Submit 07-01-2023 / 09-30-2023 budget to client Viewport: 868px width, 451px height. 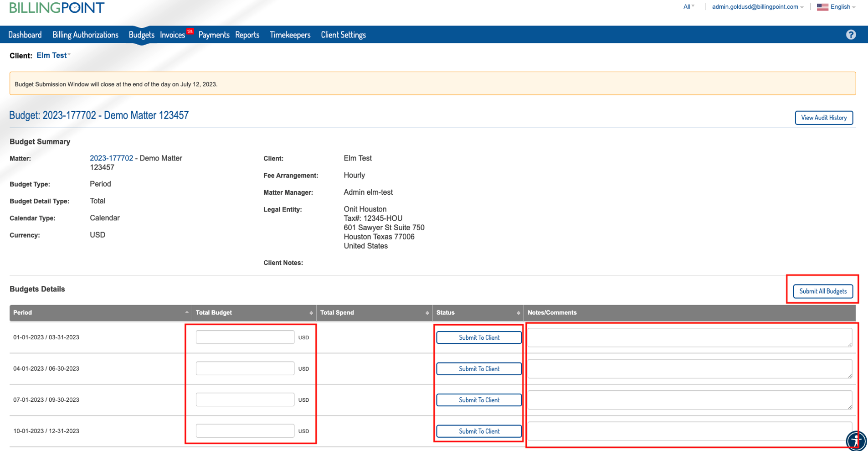point(479,400)
